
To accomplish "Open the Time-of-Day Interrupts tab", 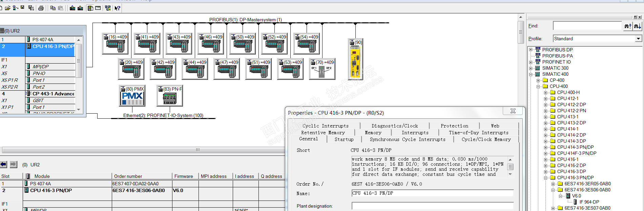I will tap(479, 133).
